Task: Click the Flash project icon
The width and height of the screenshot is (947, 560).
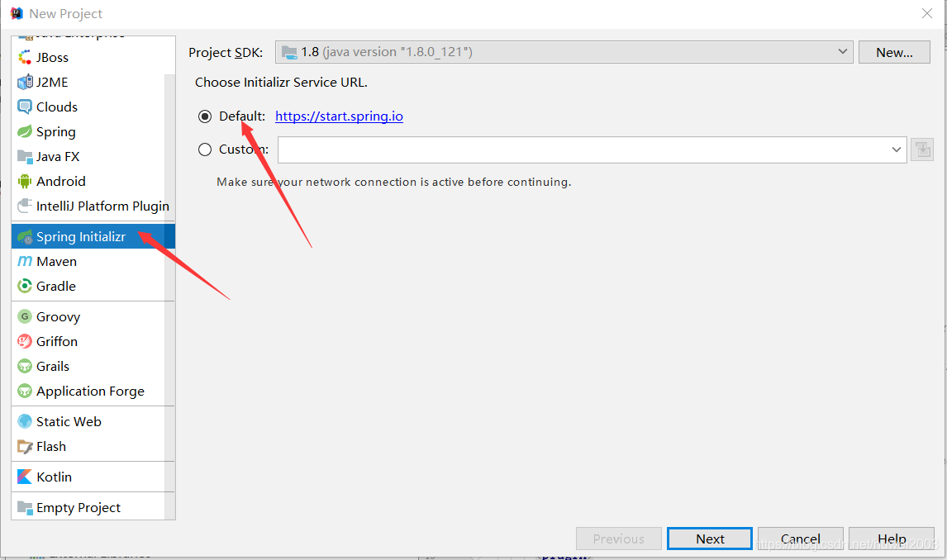Action: (25, 447)
